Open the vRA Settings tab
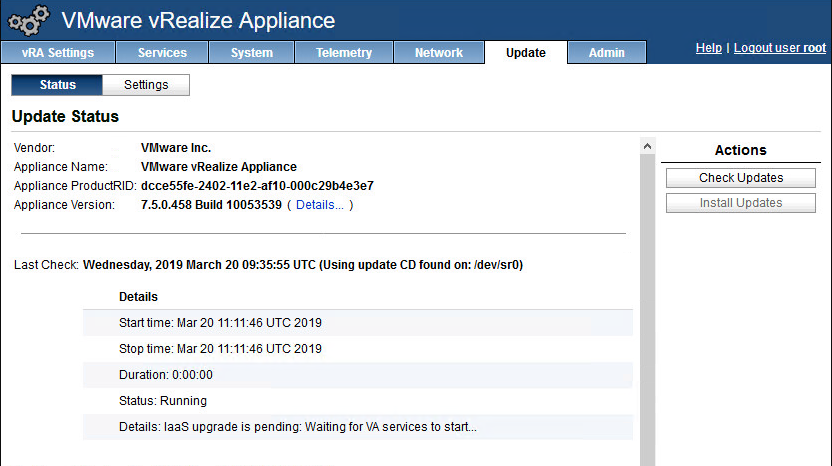Image resolution: width=832 pixels, height=466 pixels. coord(58,53)
